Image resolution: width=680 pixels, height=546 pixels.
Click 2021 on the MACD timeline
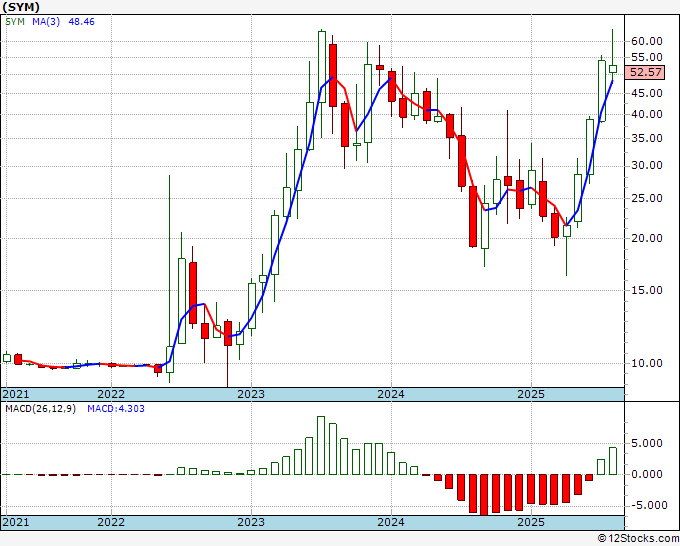pos(16,522)
